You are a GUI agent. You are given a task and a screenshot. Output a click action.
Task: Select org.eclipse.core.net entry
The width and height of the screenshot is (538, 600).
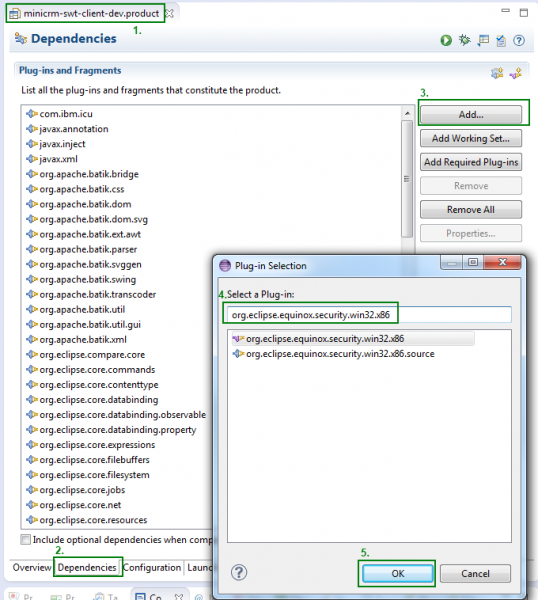coord(73,505)
